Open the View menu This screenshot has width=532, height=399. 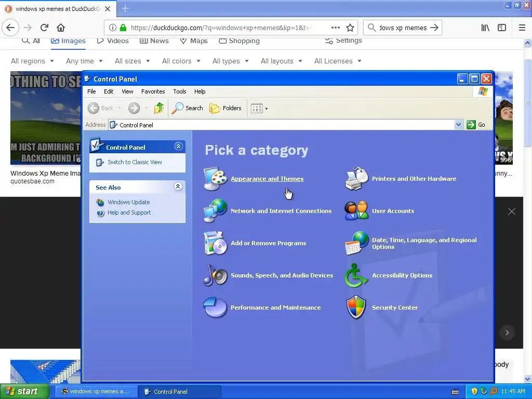[x=128, y=91]
